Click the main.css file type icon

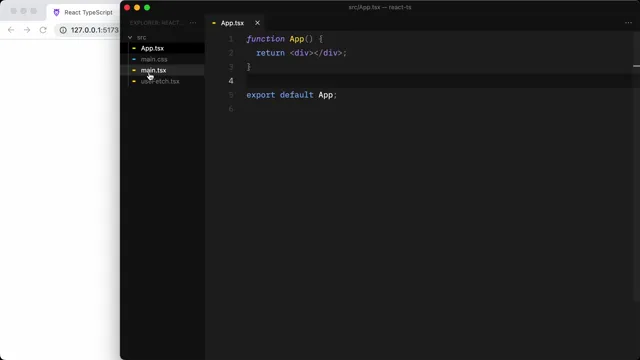pyautogui.click(x=134, y=59)
